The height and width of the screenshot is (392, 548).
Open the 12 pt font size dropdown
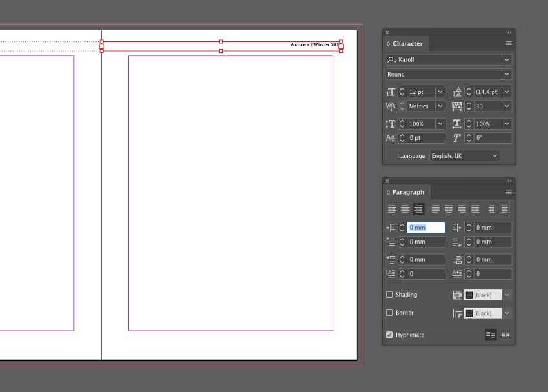point(440,92)
